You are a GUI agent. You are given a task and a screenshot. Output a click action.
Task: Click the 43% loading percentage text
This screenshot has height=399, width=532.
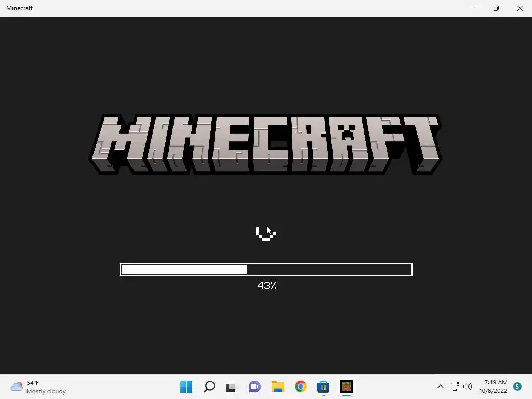267,286
